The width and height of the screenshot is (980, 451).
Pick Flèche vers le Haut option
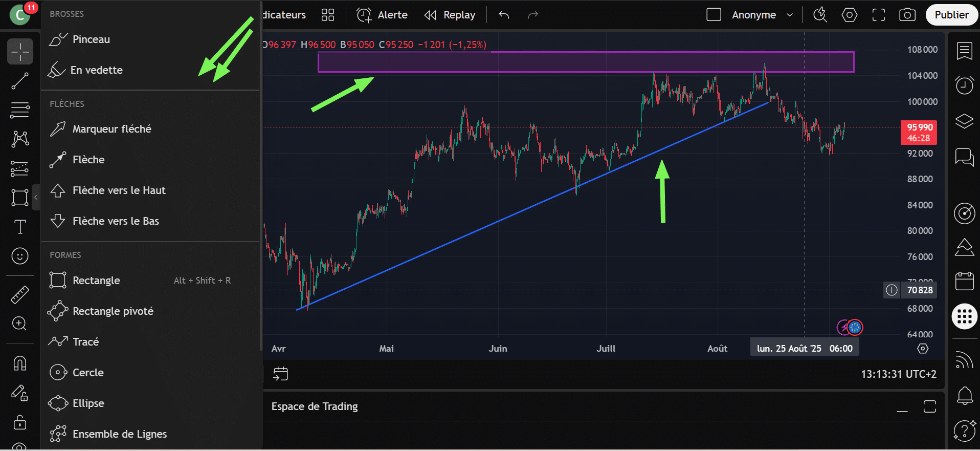click(x=119, y=190)
